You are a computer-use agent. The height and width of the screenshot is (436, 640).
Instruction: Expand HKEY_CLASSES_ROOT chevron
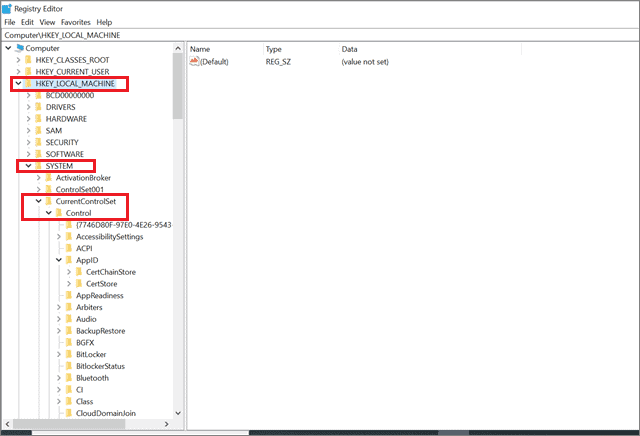pyautogui.click(x=18, y=60)
